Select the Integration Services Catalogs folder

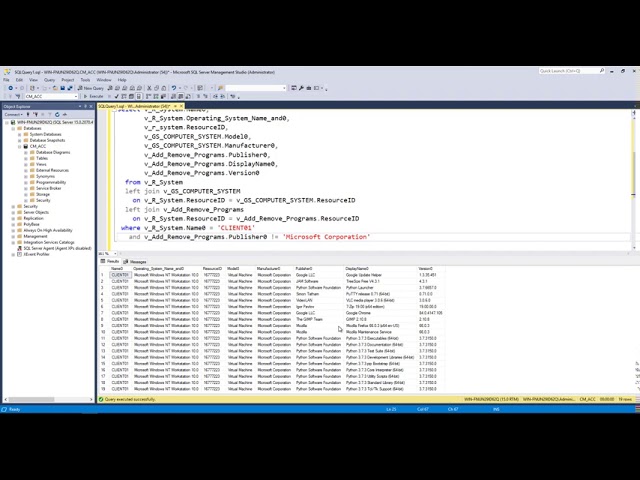(49, 242)
